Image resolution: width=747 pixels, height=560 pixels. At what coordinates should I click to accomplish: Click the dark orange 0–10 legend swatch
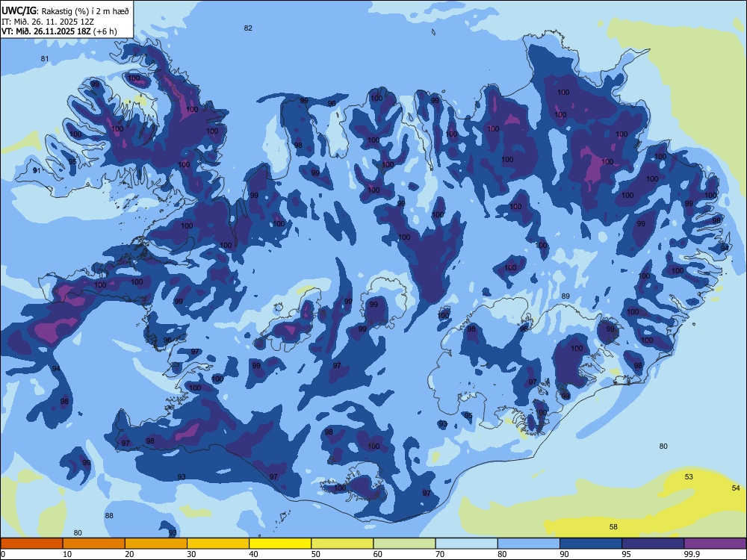pos(31,544)
